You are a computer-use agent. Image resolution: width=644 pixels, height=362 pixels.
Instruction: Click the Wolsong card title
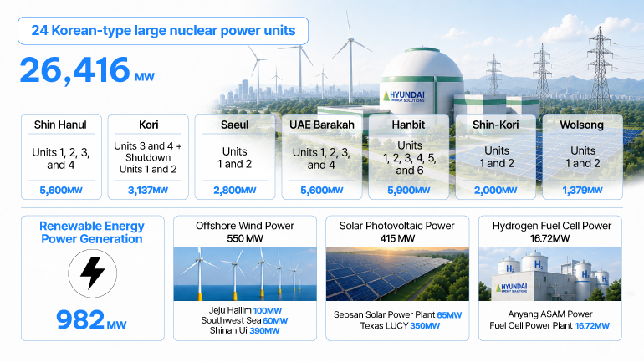coord(581,125)
